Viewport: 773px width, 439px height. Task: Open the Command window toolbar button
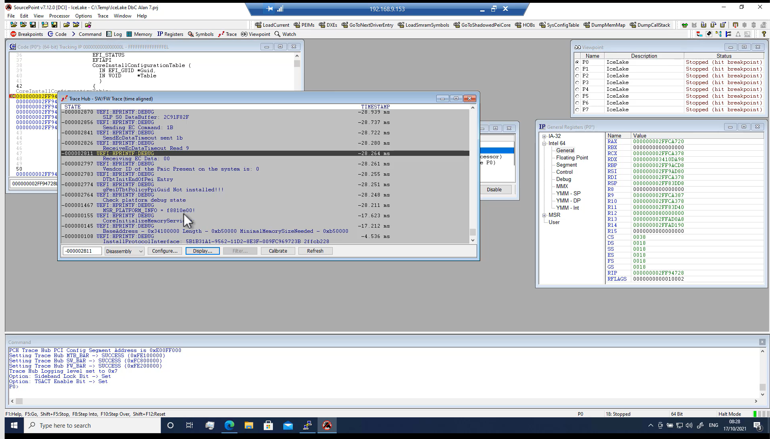(x=86, y=34)
